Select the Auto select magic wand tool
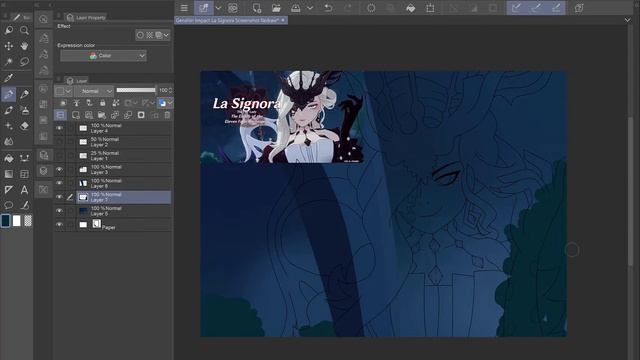The image size is (640, 360). [x=9, y=62]
